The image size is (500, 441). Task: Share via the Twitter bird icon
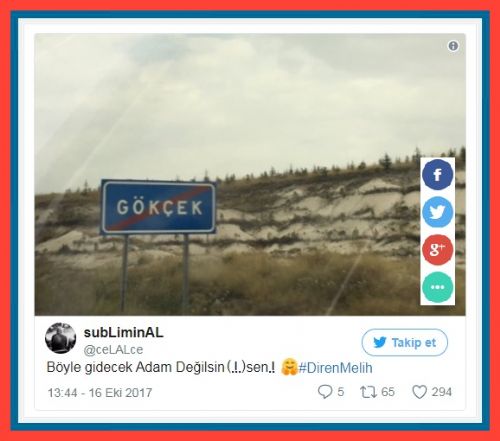pyautogui.click(x=438, y=212)
